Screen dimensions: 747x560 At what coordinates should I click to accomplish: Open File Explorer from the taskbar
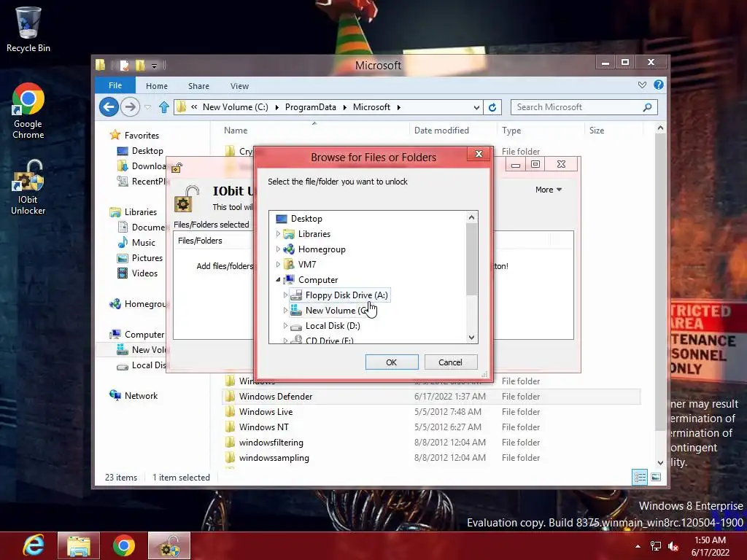79,545
